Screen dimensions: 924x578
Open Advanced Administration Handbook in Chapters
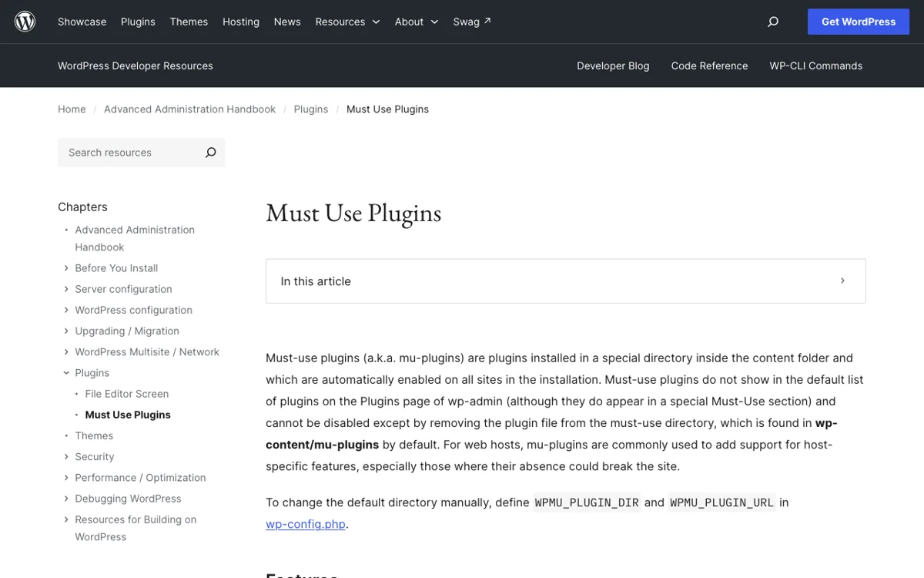point(135,238)
